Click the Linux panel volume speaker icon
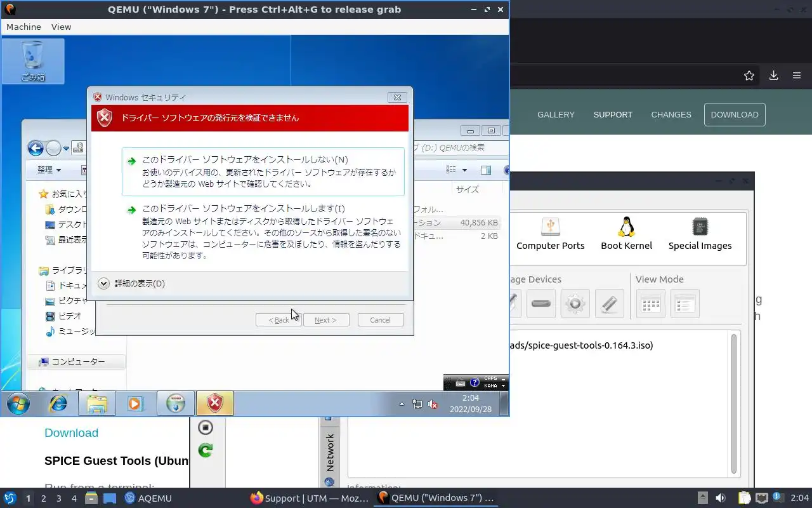This screenshot has height=508, width=812. (721, 498)
